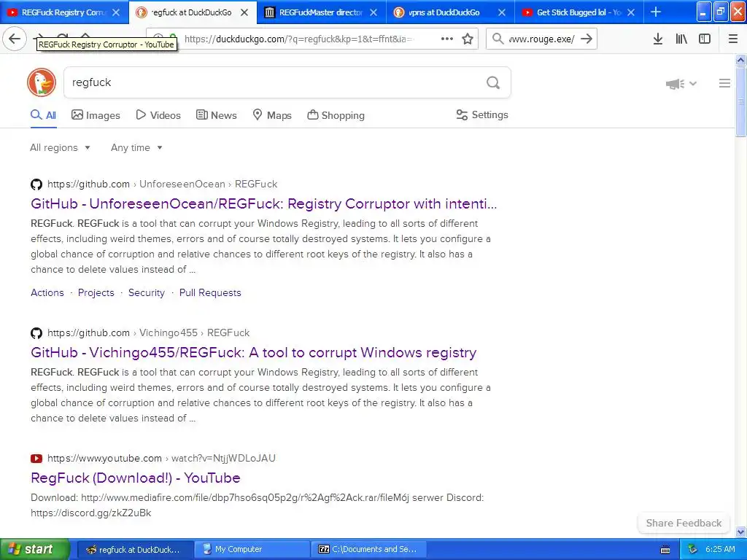Select the Maps search tab
Screen dimensions: 747x560
tap(272, 115)
